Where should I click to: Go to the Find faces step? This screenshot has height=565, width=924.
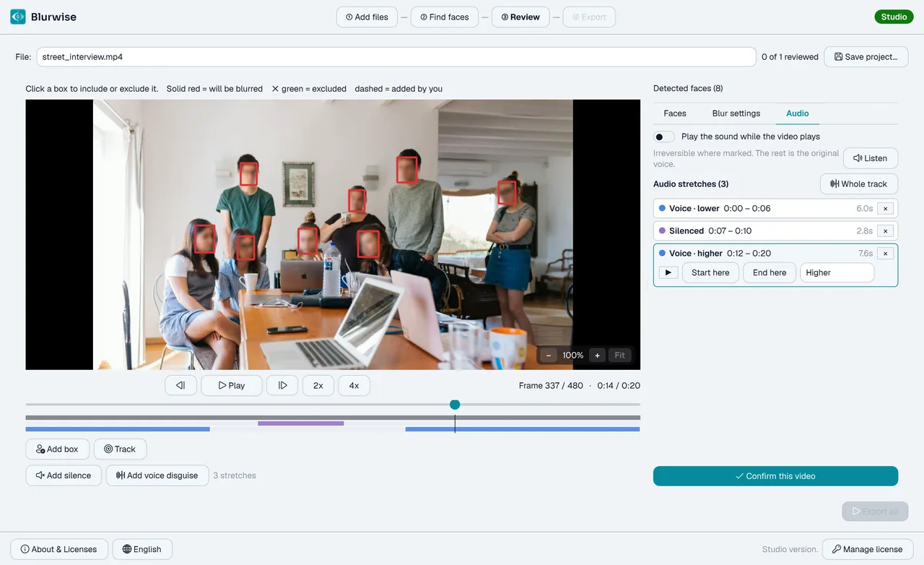445,17
